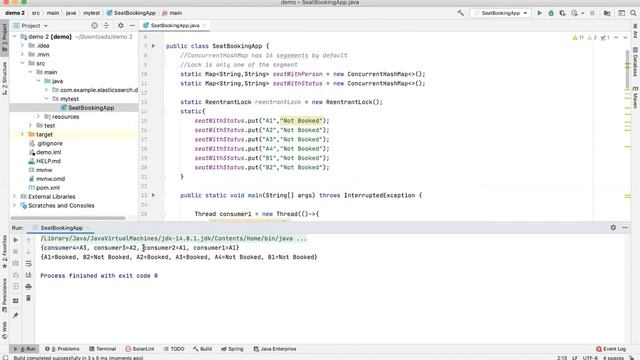Screen dimensions: 640x360
Task: Collapse all using the Project panel toolbar icon
Action: (x=106, y=25)
